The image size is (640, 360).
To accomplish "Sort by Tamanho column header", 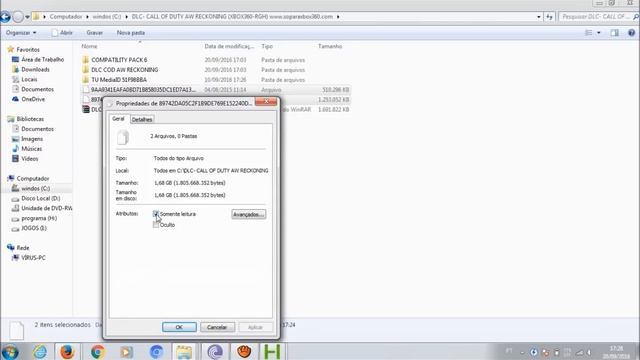I will coord(330,47).
